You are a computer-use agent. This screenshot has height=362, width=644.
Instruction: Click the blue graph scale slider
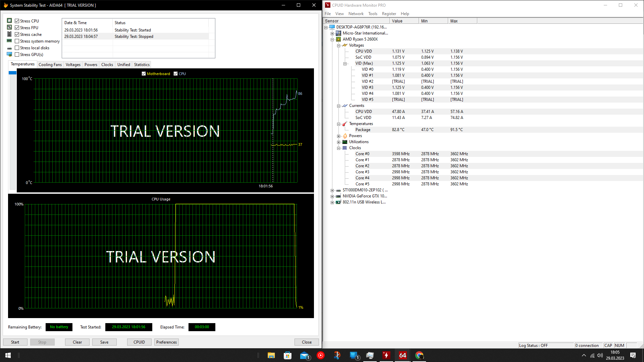tap(13, 73)
